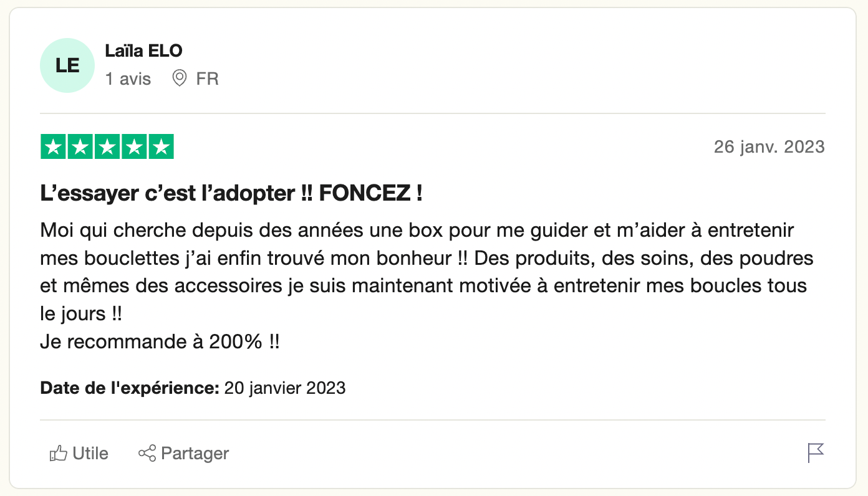Open the review title 'L'essayer c'est l'adopter'

point(231,194)
